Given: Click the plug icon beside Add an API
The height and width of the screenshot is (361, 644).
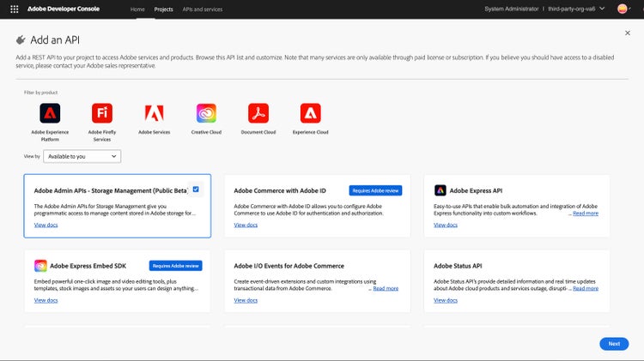Looking at the screenshot, I should click(21, 39).
